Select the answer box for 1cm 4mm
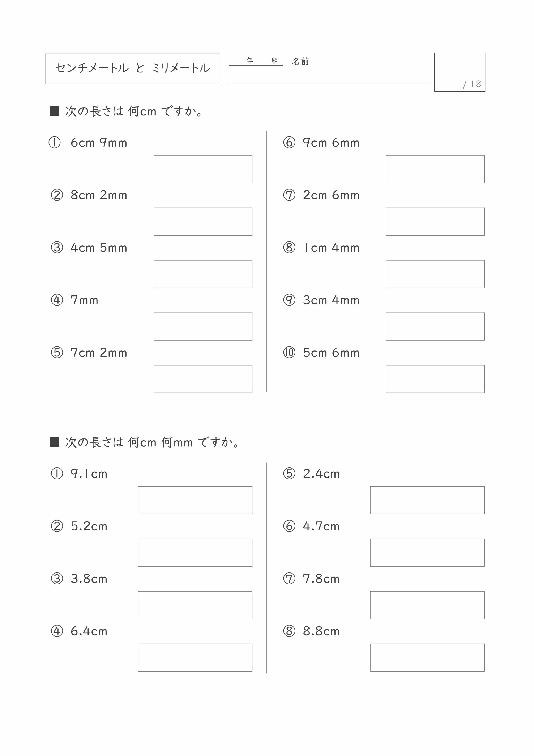This screenshot has width=534, height=756. coord(435,274)
